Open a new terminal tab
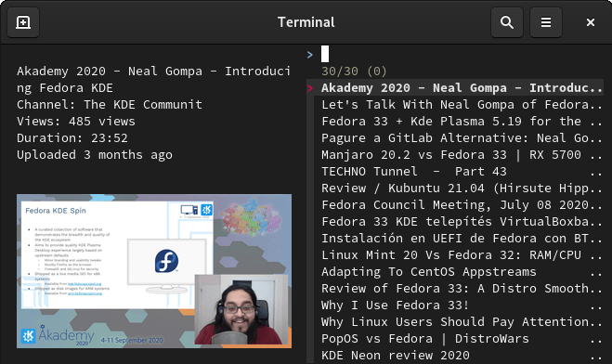This screenshot has height=364, width=612. point(23,22)
